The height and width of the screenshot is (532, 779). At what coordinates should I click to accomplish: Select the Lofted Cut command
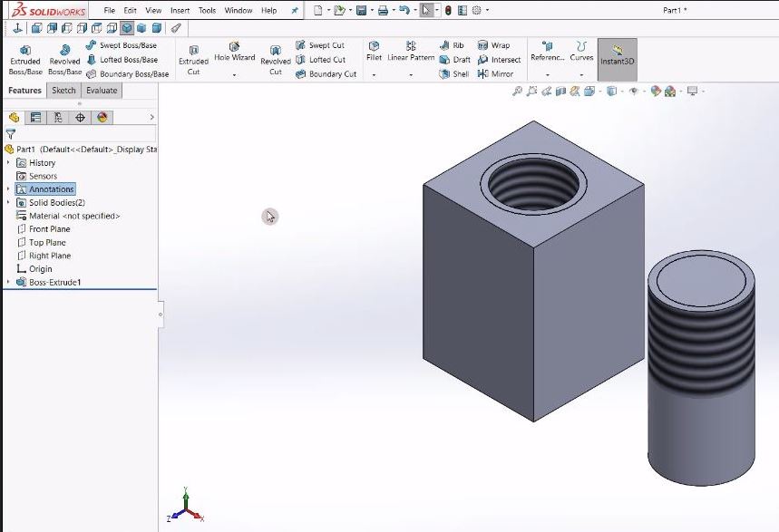click(320, 60)
